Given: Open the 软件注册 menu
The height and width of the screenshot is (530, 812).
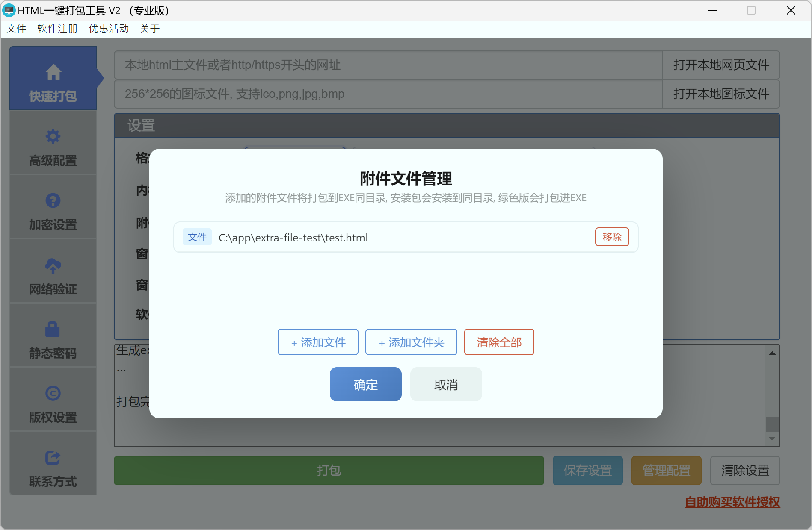Looking at the screenshot, I should coord(57,28).
